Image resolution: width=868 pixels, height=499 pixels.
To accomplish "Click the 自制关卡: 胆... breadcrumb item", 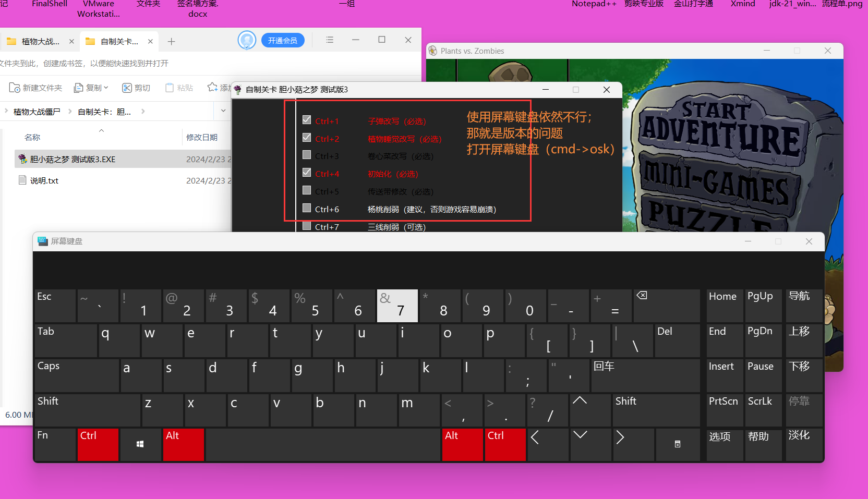I will click(x=104, y=112).
